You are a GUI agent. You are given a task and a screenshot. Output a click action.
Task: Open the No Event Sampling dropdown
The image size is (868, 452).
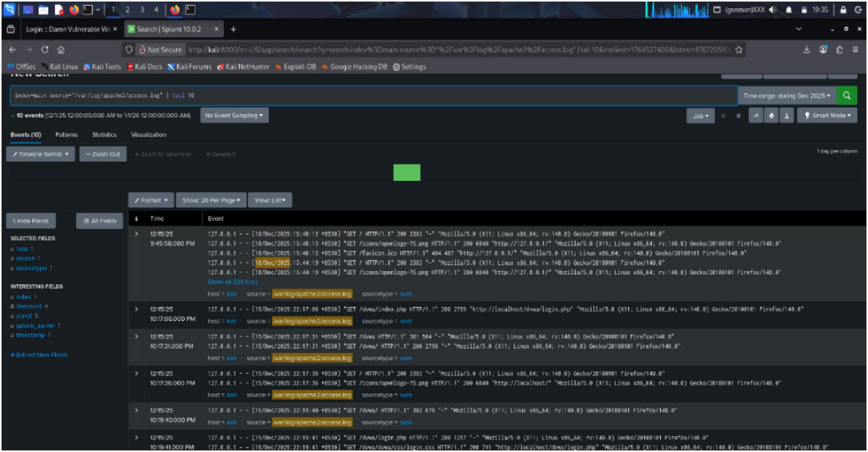click(234, 115)
